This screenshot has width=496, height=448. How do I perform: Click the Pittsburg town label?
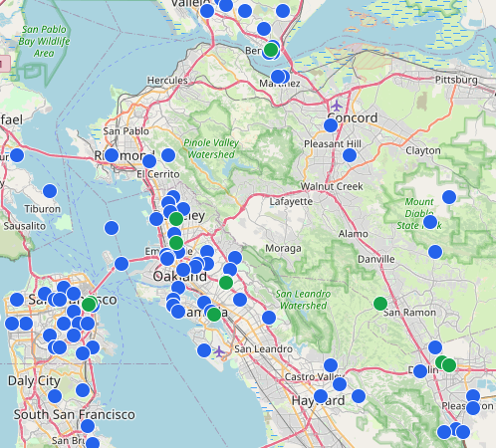pyautogui.click(x=456, y=80)
